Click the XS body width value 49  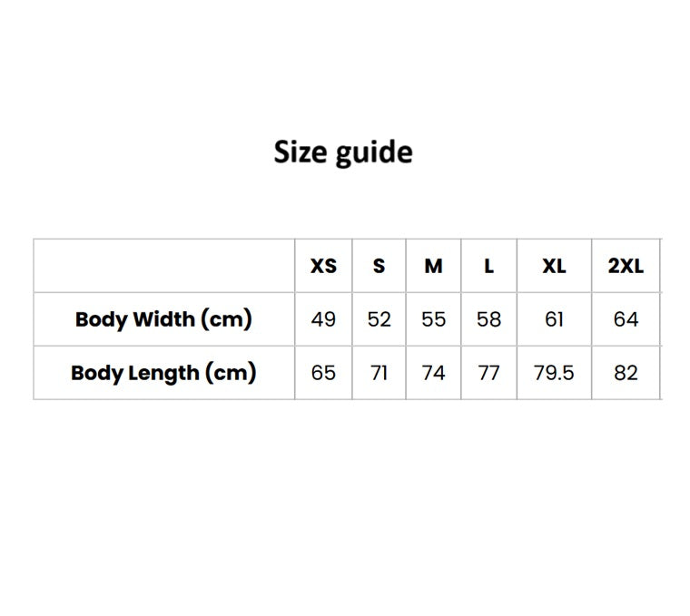pyautogui.click(x=323, y=319)
